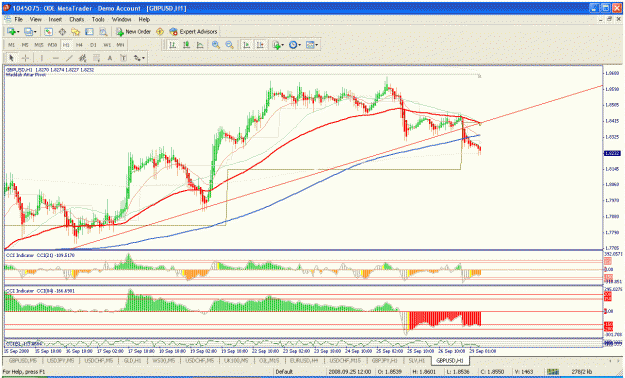Switch to bar chart icon
The image size is (625, 378).
coord(173,45)
